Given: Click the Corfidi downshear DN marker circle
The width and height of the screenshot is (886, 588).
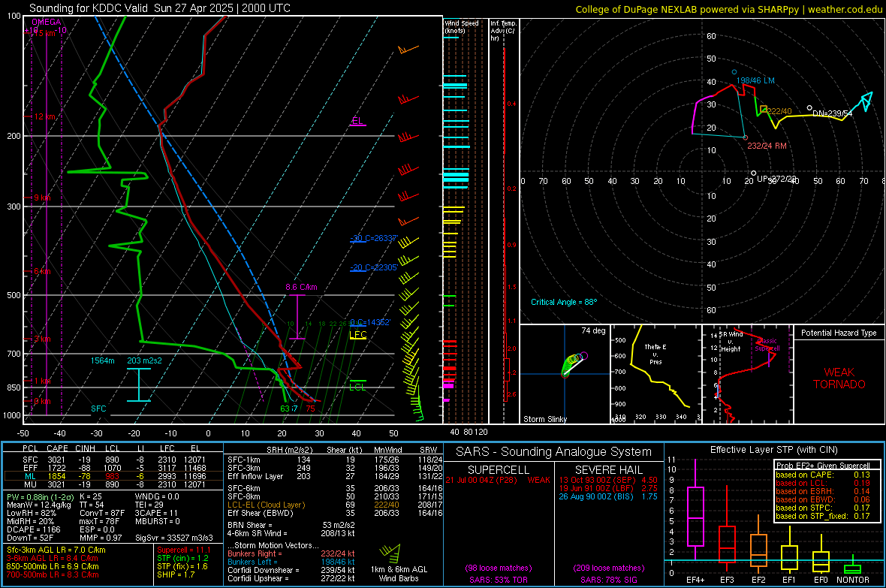Looking at the screenshot, I should coord(809,108).
